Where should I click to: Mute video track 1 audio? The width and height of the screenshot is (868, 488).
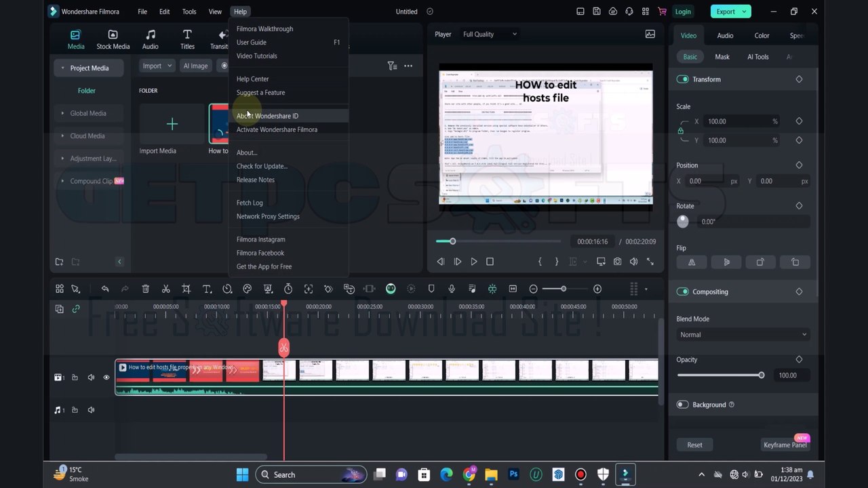point(91,378)
